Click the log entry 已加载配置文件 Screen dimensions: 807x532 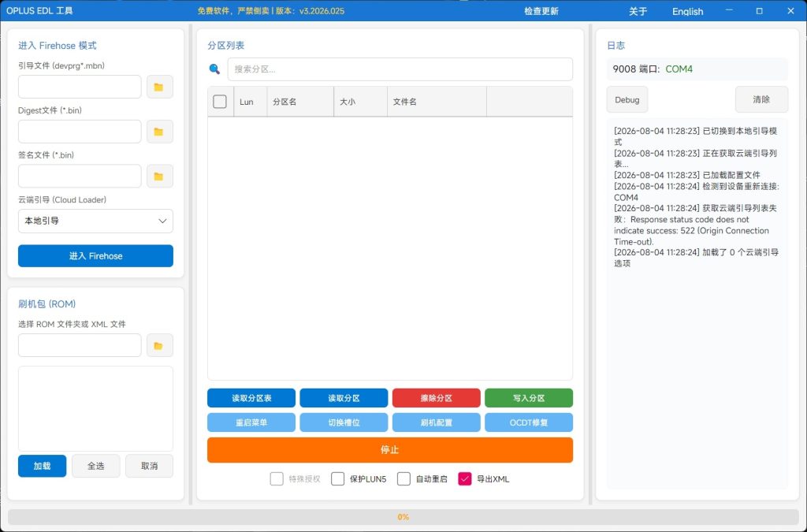click(x=687, y=175)
